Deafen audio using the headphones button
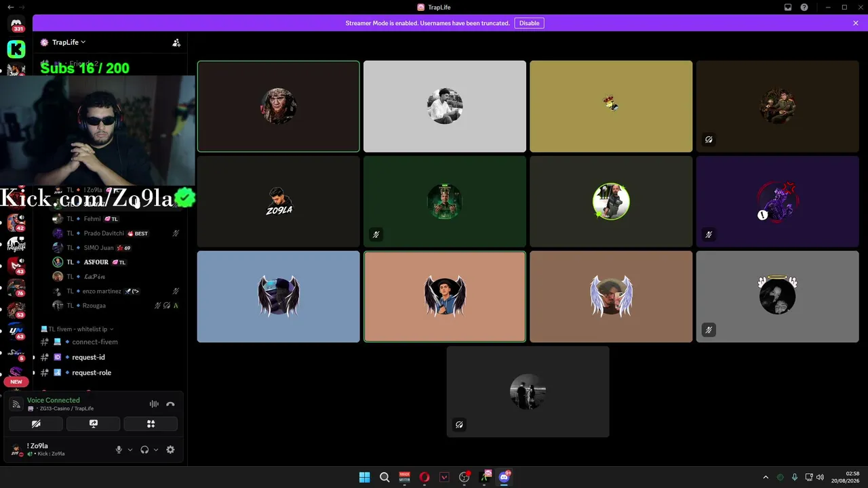 [144, 449]
